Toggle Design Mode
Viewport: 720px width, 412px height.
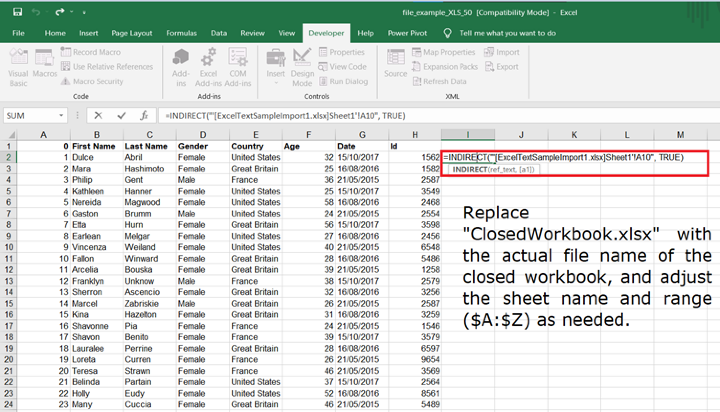point(303,62)
